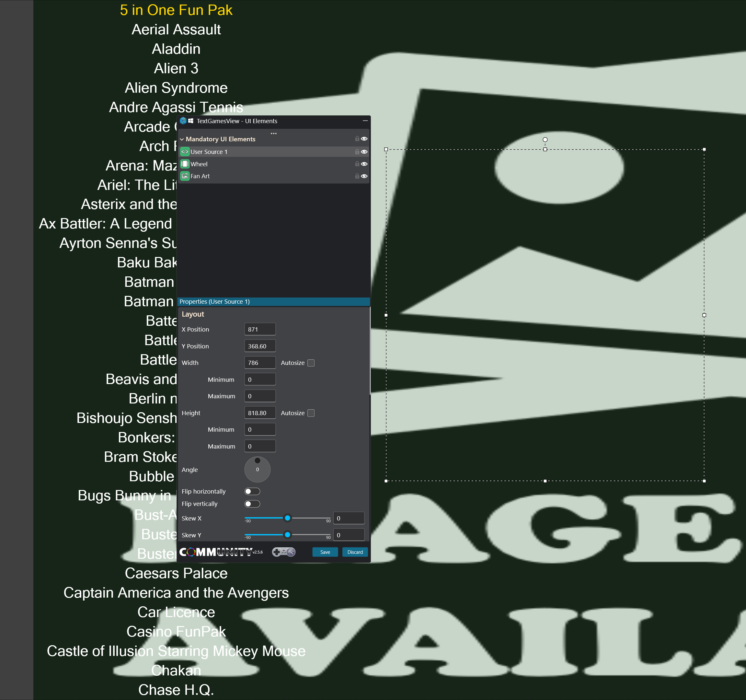Enable Autosize for Width
This screenshot has height=700, width=746.
311,363
